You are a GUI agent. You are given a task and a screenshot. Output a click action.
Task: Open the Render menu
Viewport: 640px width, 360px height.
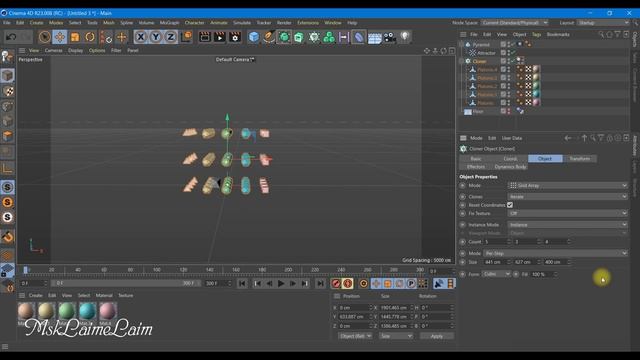[284, 23]
